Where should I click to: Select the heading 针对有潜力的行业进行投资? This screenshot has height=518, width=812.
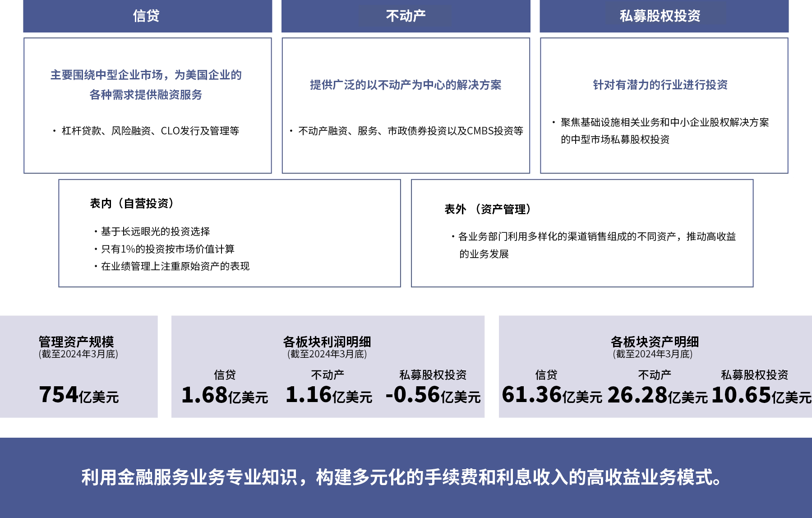660,85
